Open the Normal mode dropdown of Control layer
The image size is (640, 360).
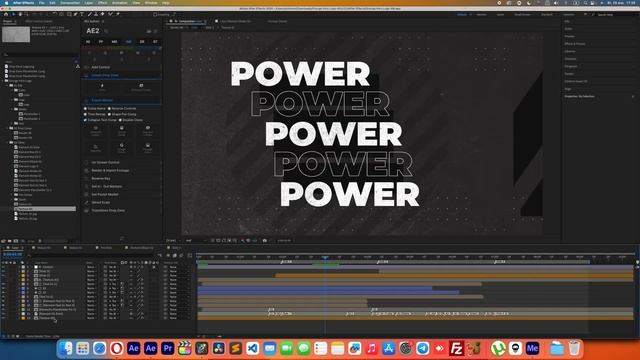click(91, 267)
